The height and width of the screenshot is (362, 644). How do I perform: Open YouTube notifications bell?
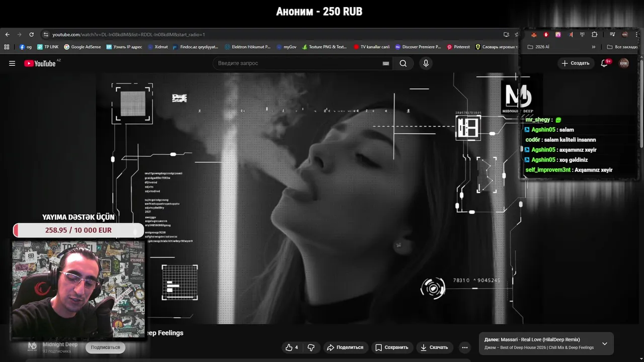(x=604, y=63)
